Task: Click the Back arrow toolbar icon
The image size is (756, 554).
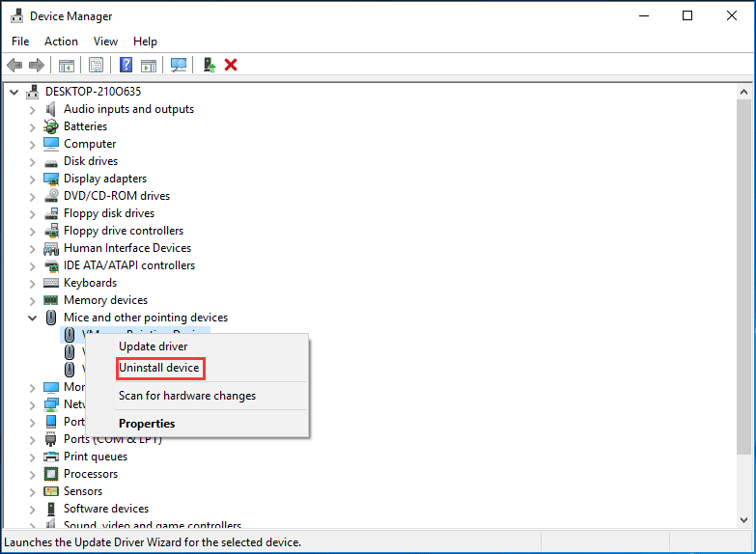Action: [x=14, y=65]
